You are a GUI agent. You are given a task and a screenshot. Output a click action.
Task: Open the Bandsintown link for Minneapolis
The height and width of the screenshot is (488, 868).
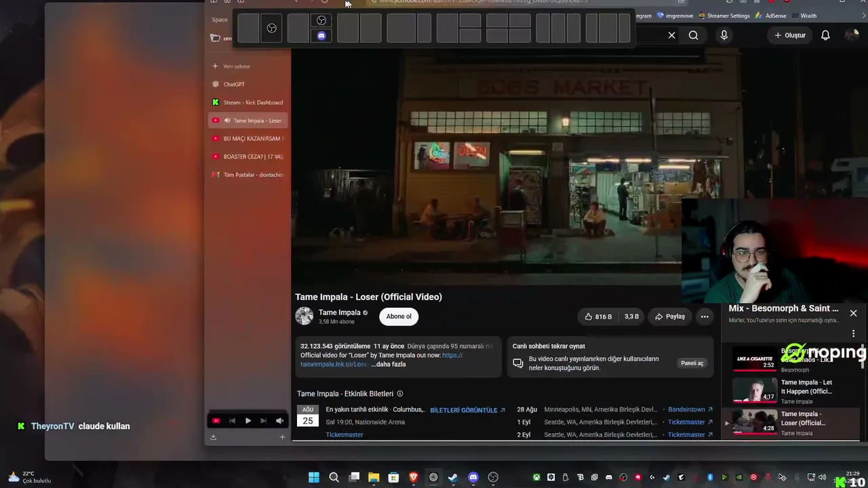click(x=690, y=409)
